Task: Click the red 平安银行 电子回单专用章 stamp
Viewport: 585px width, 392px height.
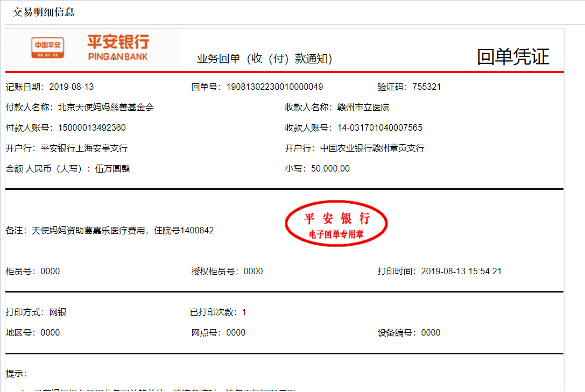Action: (336, 224)
